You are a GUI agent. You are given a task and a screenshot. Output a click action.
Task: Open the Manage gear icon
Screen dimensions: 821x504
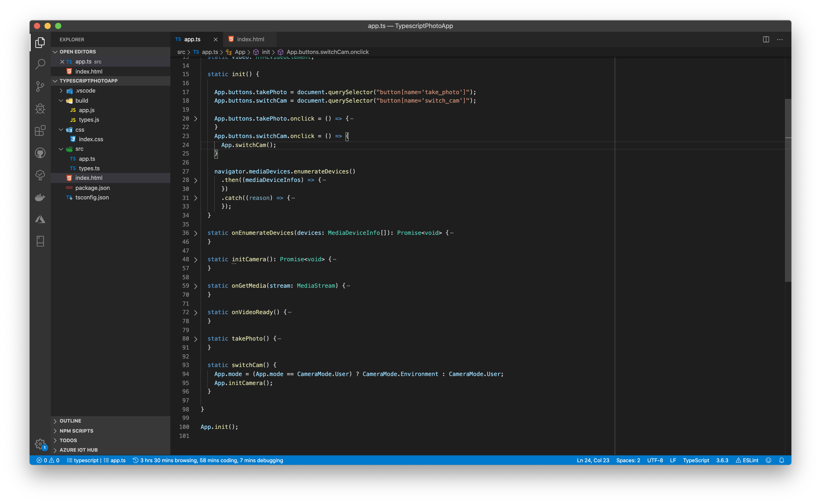coord(40,443)
